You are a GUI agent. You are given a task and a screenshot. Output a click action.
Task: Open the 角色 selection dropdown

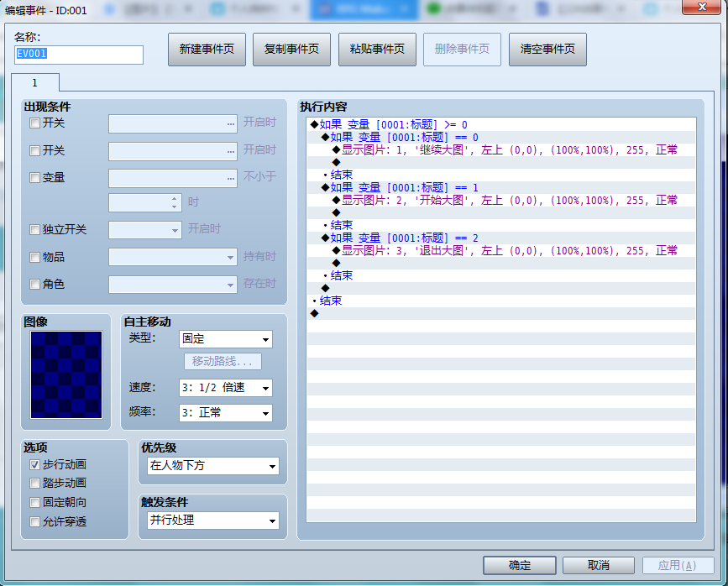[x=173, y=284]
